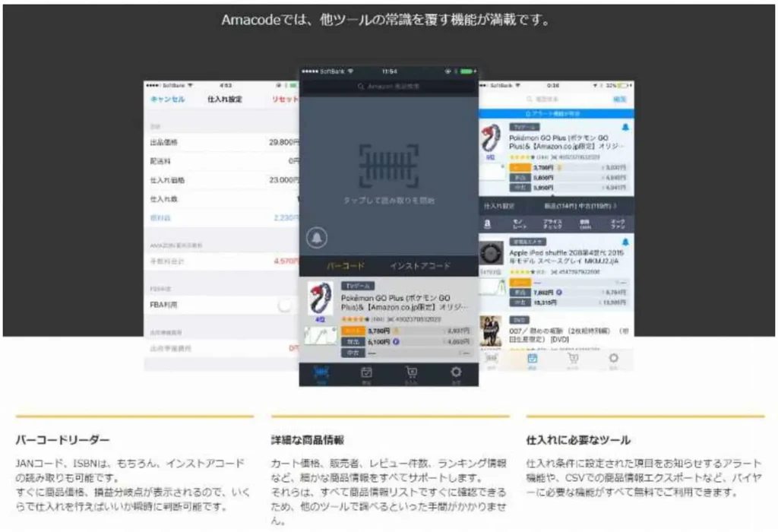The image size is (778, 532).
Task: Tap the info icon beside the 5,100円 price
Action: coord(396,341)
